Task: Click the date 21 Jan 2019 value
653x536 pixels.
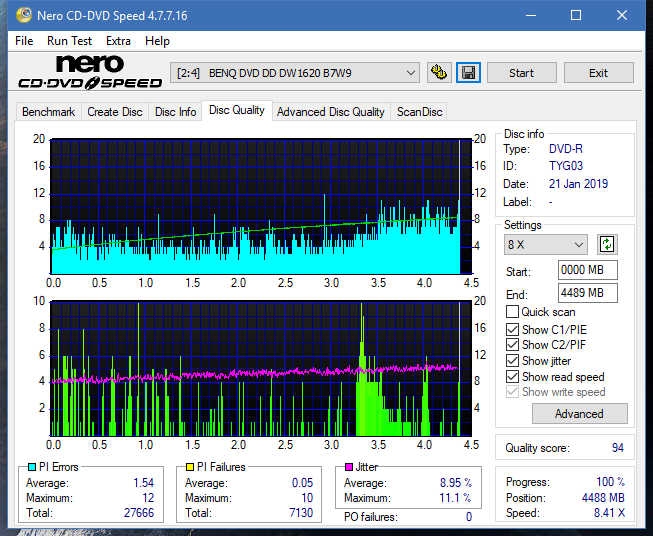Action: tap(578, 184)
